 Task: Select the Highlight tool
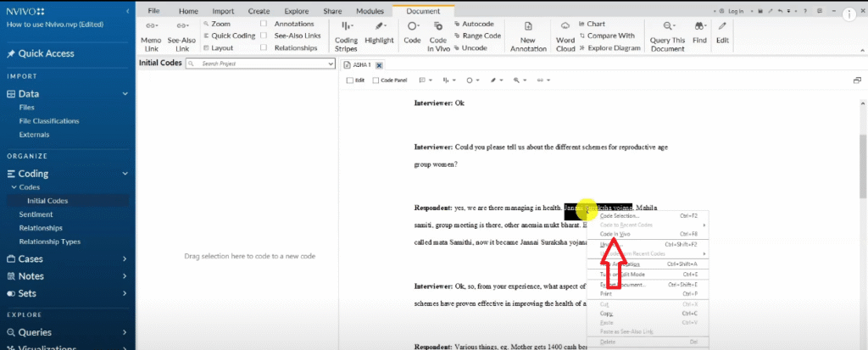coord(379,33)
